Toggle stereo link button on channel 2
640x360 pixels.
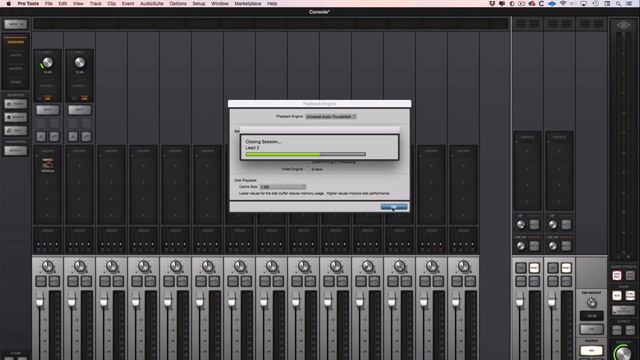click(x=86, y=136)
